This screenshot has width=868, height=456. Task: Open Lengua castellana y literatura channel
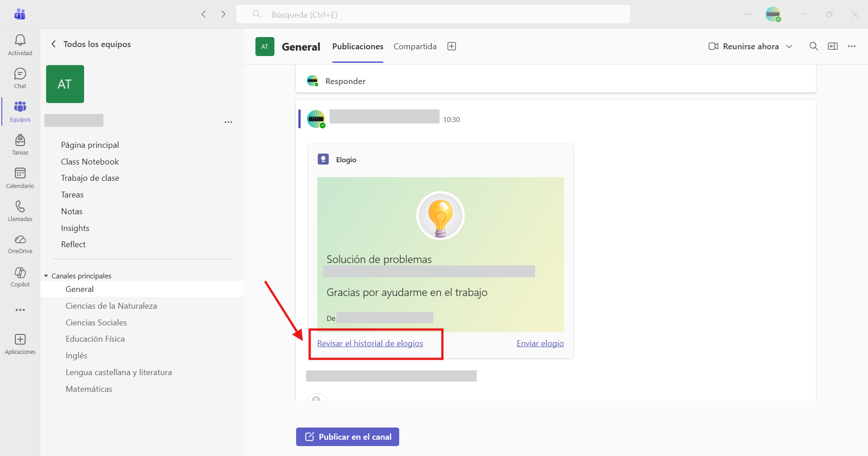click(x=119, y=372)
